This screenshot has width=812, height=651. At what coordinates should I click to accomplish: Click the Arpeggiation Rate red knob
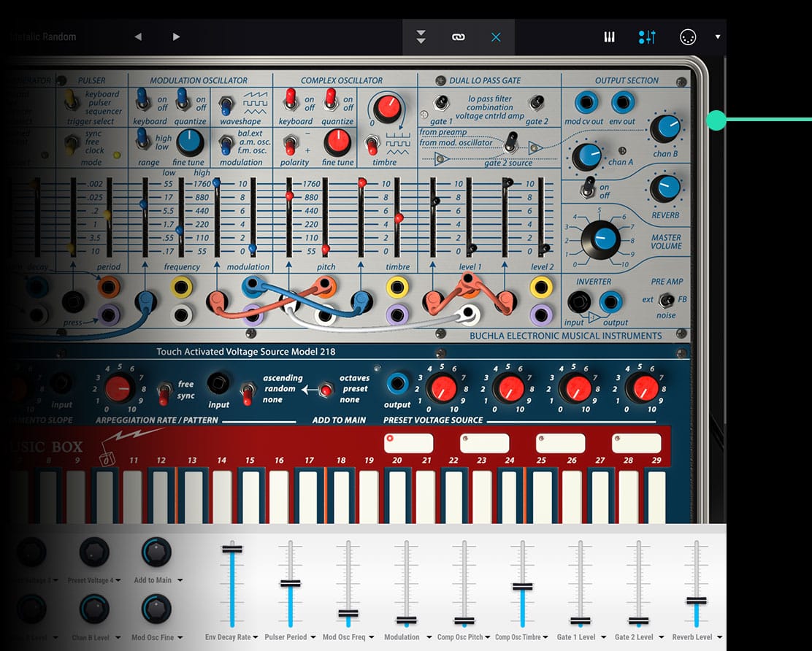(x=119, y=389)
